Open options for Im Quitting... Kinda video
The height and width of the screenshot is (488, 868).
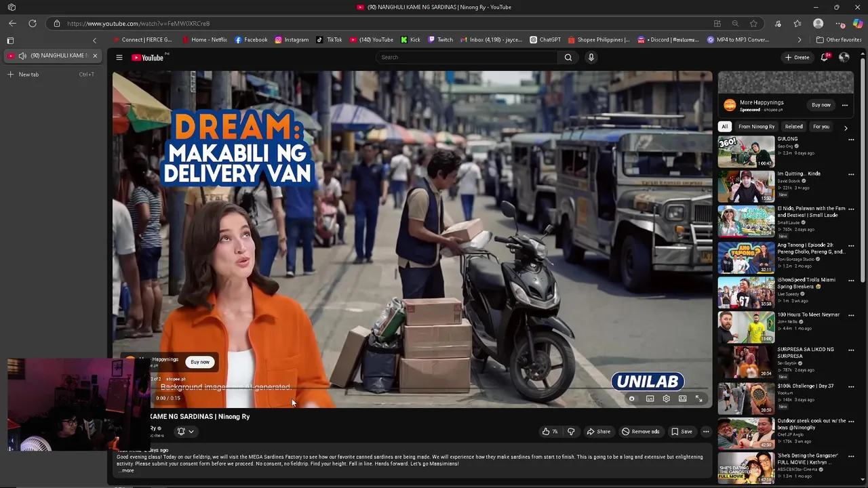tap(851, 174)
